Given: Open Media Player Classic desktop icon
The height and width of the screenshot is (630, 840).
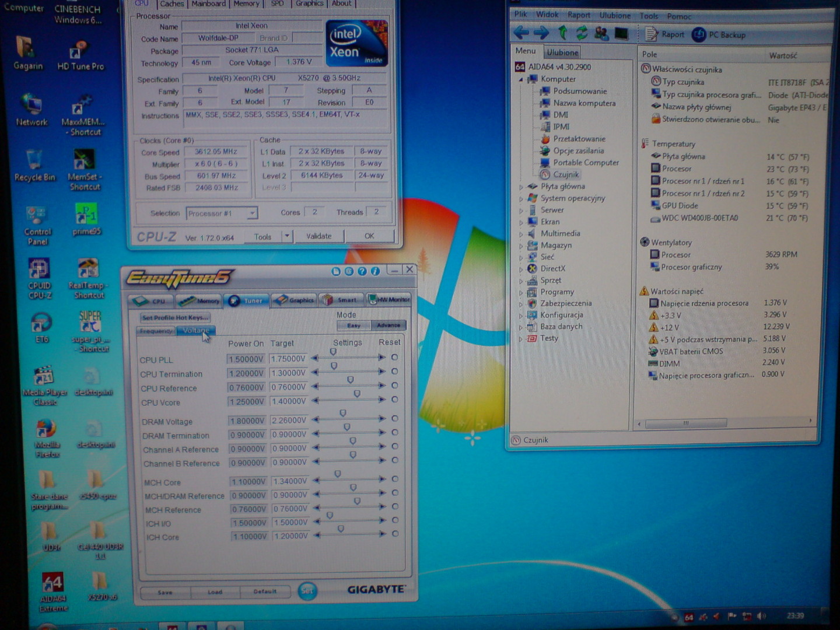Looking at the screenshot, I should 45,386.
